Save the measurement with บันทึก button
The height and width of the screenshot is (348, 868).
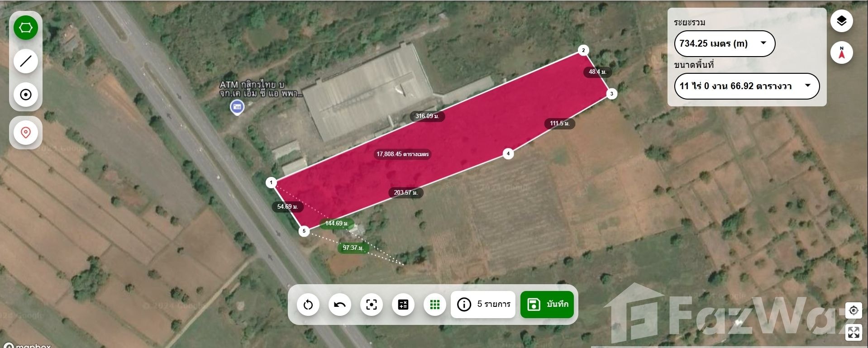pyautogui.click(x=547, y=305)
